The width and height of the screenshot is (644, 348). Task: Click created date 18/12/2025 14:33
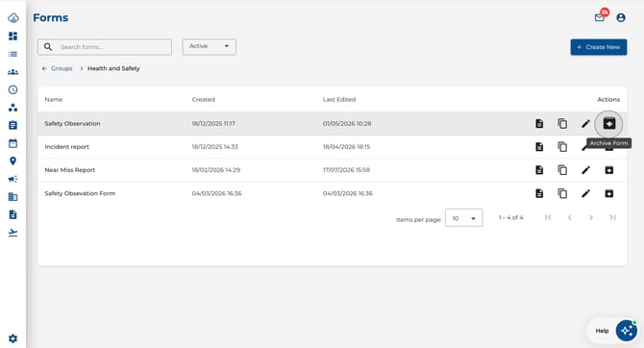coord(214,147)
